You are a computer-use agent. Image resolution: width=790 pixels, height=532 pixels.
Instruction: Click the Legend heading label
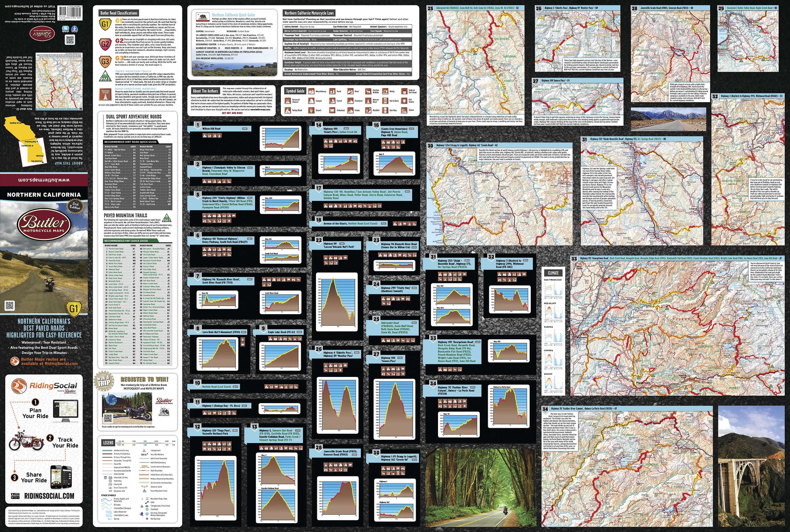[x=108, y=443]
